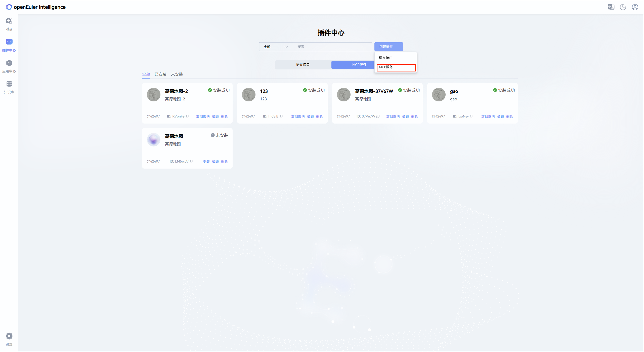
Task: Select the MCP服务 segment toggle
Action: point(359,65)
